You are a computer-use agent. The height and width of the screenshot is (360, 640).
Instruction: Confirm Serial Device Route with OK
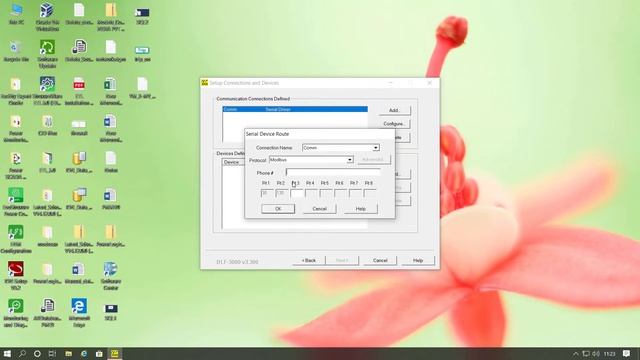click(x=278, y=209)
